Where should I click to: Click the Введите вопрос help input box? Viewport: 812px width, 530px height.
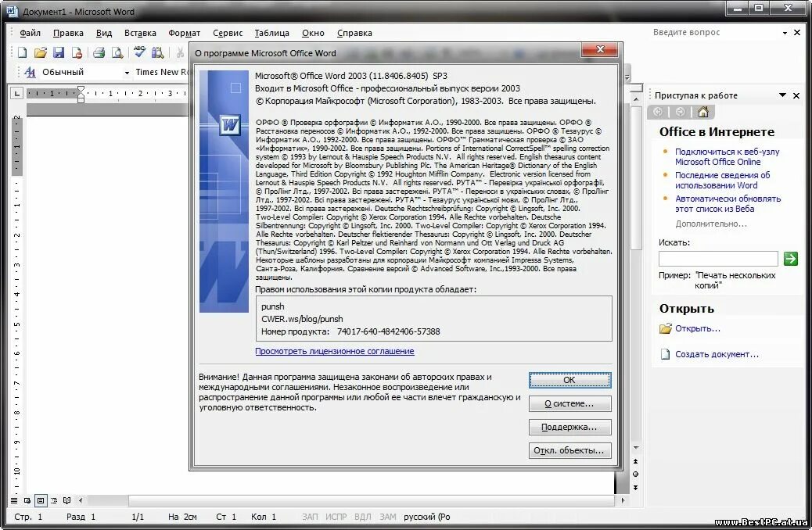(715, 33)
